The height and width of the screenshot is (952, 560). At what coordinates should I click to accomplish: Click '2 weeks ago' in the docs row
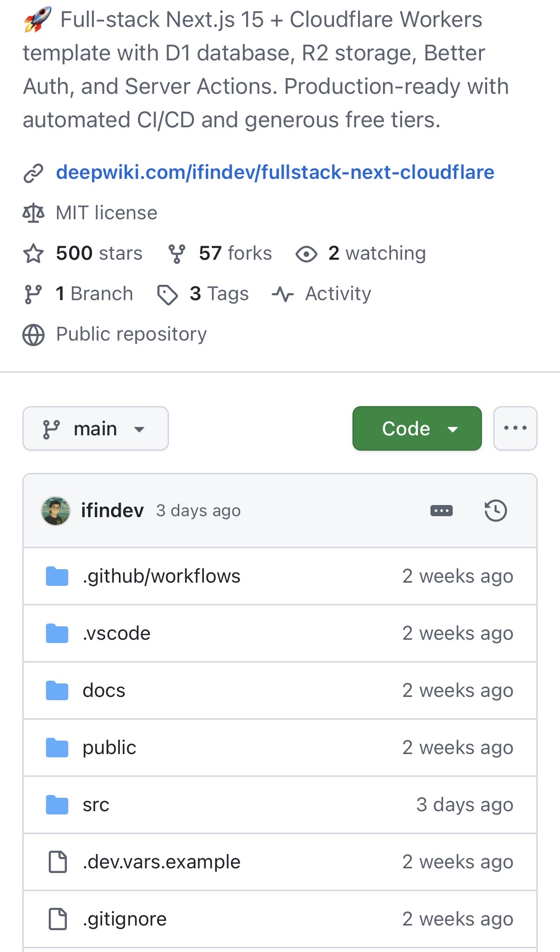pyautogui.click(x=458, y=690)
